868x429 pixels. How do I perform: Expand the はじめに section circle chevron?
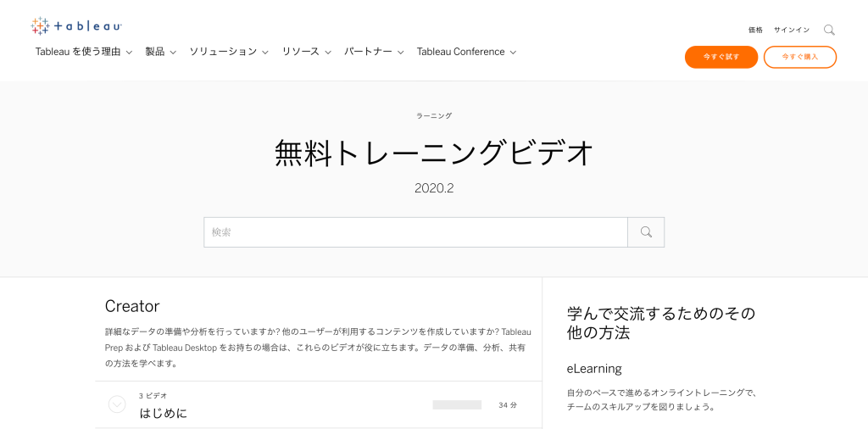click(x=117, y=404)
